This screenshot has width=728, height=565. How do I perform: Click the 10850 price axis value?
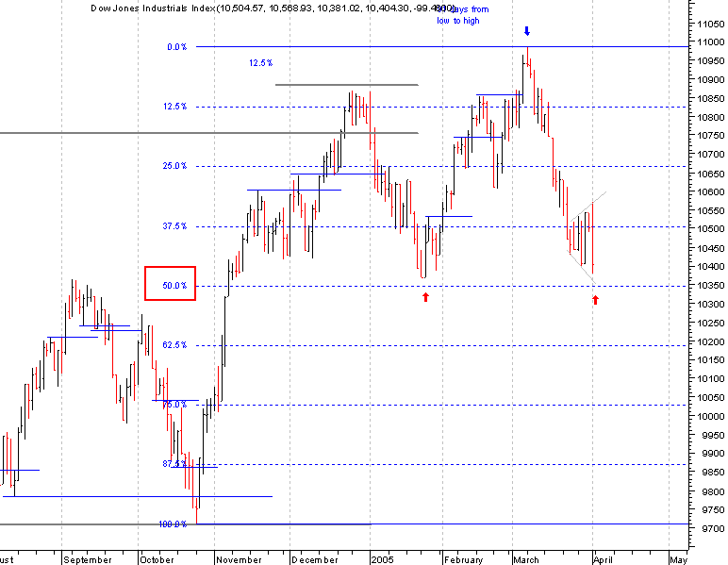coord(710,99)
